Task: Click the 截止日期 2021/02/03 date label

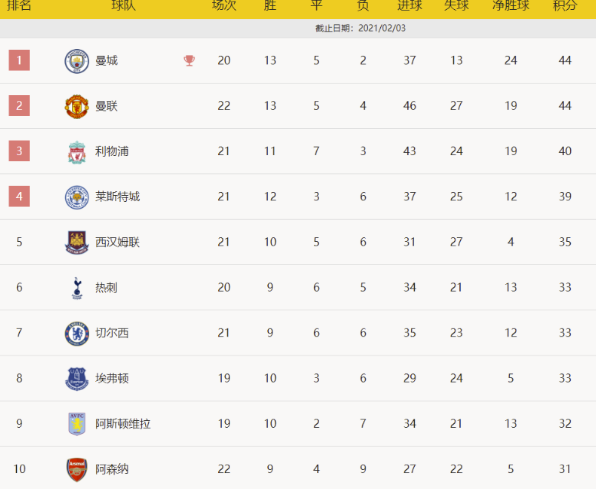Action: coord(360,28)
